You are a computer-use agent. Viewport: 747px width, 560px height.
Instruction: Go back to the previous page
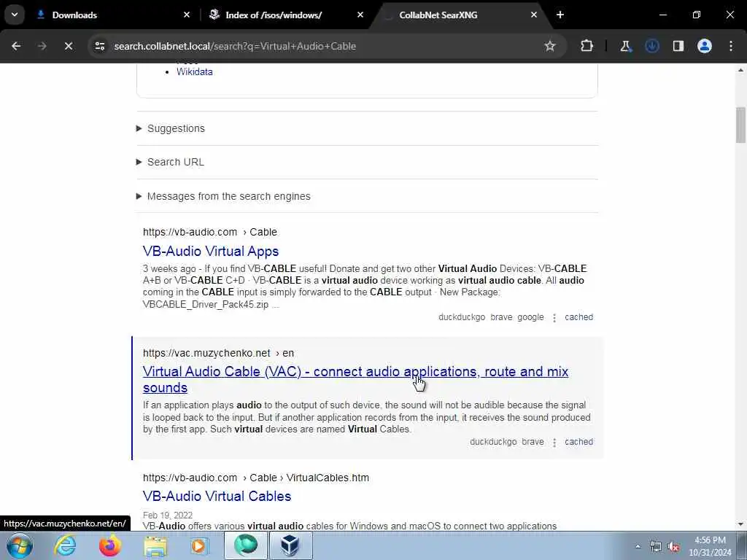(x=16, y=46)
